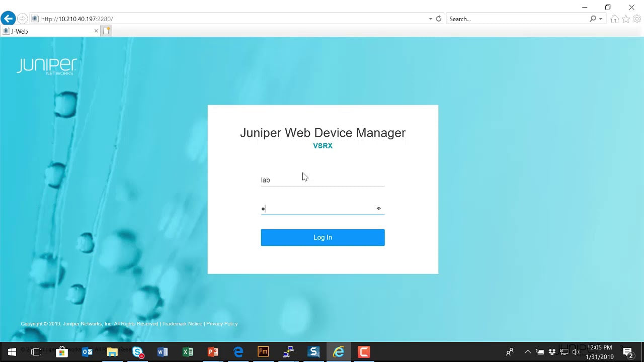Image resolution: width=644 pixels, height=362 pixels.
Task: Click the Log In button
Action: point(323,237)
